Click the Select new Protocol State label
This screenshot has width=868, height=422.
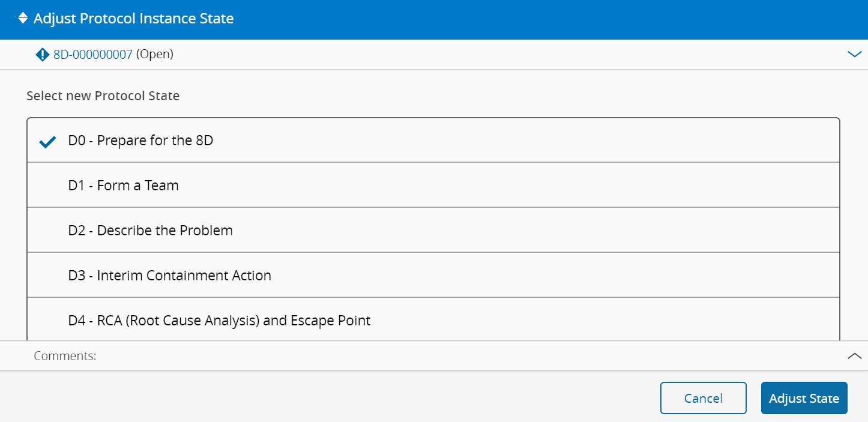(x=103, y=95)
